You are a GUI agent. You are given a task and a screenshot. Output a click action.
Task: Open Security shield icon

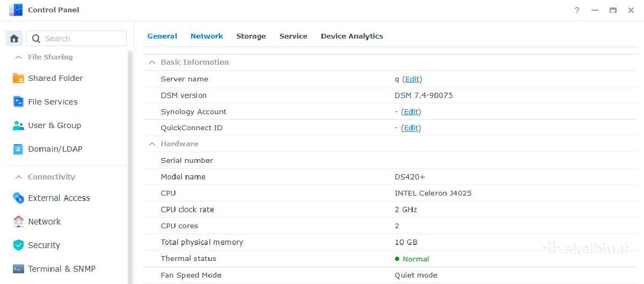point(18,245)
